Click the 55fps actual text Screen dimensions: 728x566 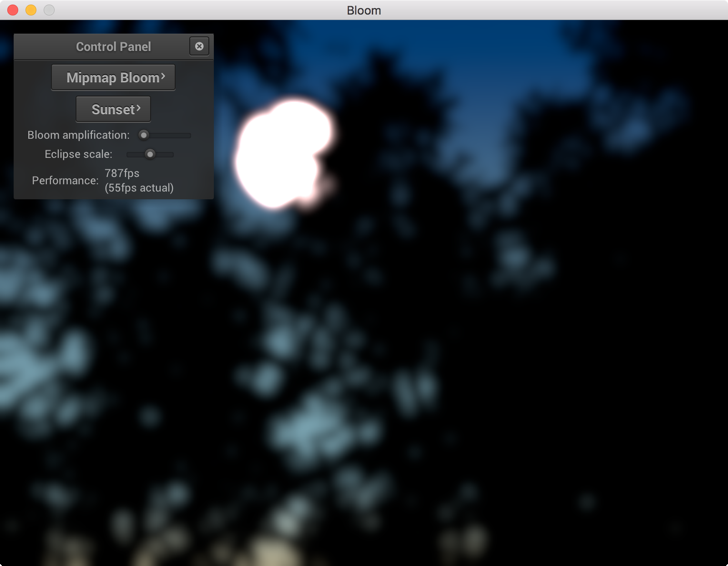coord(139,188)
